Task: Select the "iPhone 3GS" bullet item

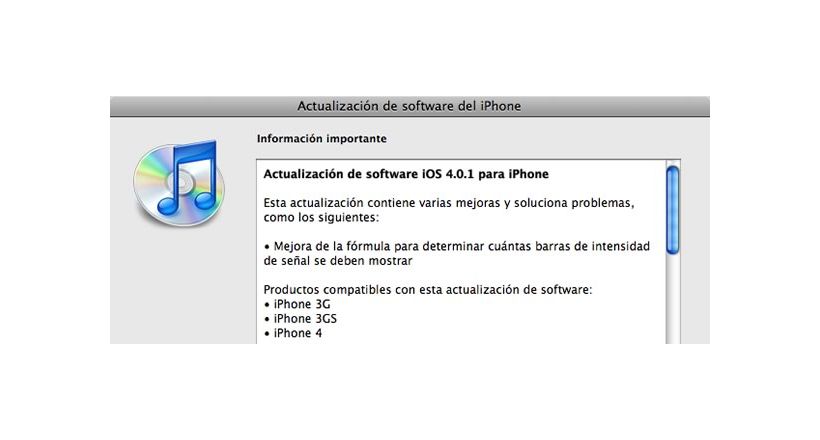Action: pos(300,319)
